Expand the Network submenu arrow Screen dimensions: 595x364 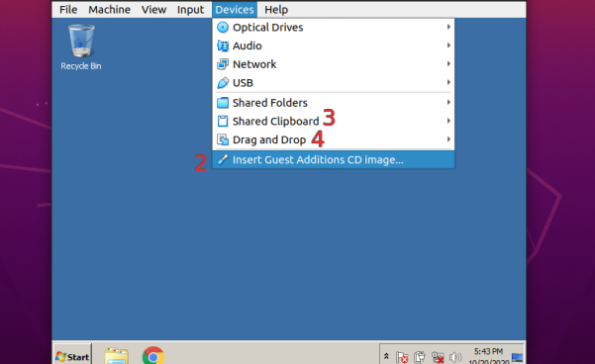click(x=448, y=63)
